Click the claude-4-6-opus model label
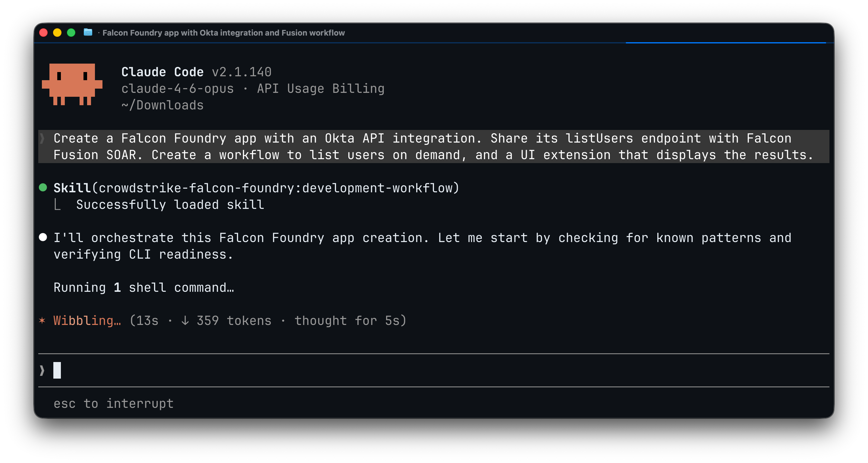 coord(178,89)
